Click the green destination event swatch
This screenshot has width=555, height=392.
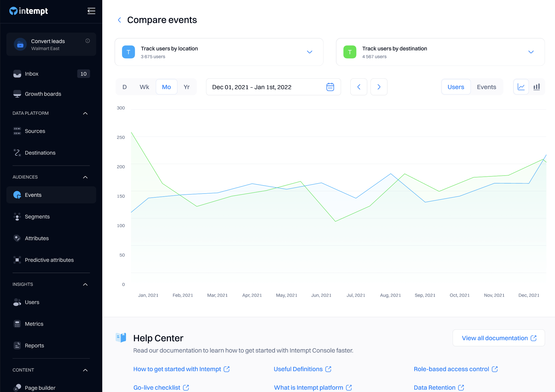(350, 52)
